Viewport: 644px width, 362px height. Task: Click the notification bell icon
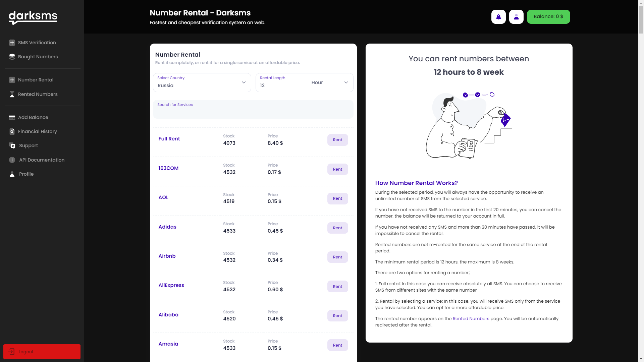coord(498,17)
